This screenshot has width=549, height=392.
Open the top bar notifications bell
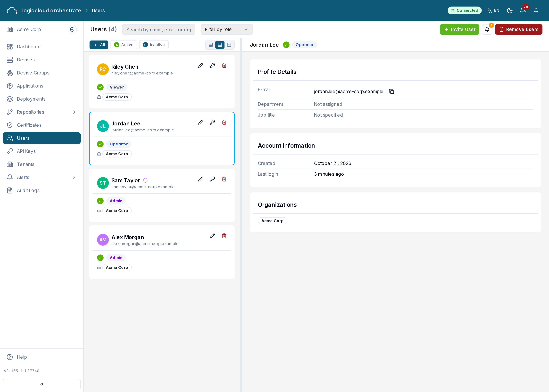click(523, 10)
